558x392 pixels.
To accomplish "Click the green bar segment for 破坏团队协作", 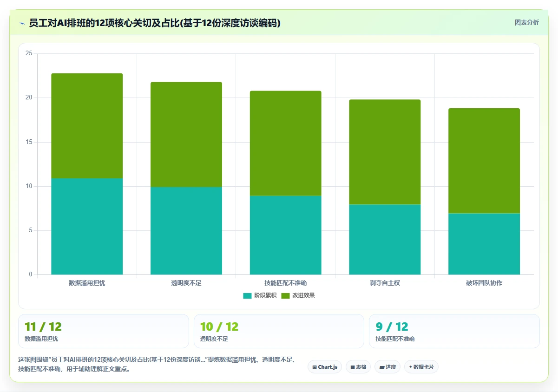I will pyautogui.click(x=484, y=161).
